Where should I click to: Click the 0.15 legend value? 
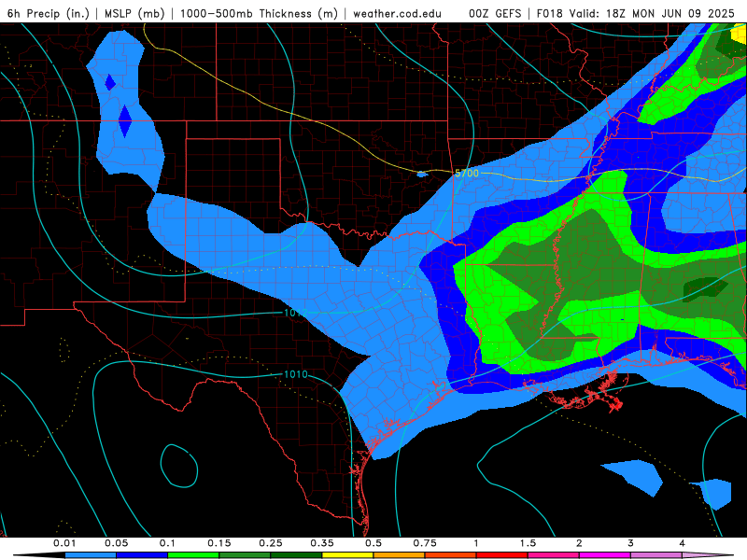click(x=219, y=543)
